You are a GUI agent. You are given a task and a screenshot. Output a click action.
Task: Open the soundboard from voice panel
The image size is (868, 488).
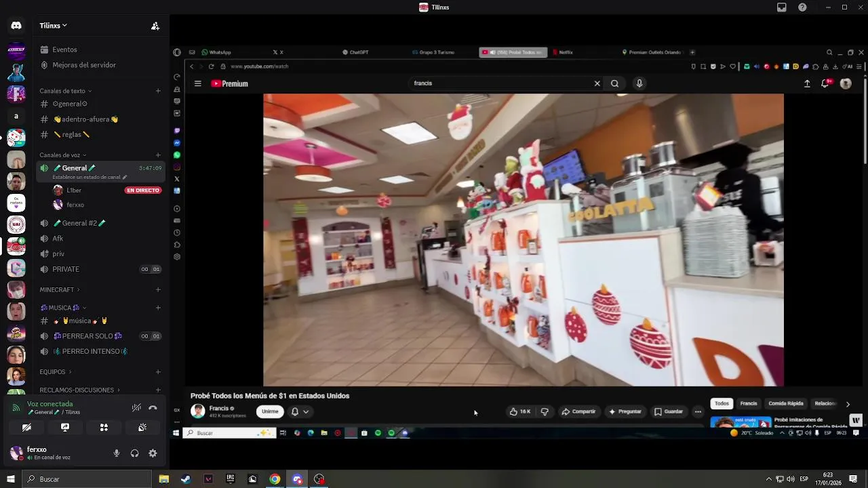point(142,428)
